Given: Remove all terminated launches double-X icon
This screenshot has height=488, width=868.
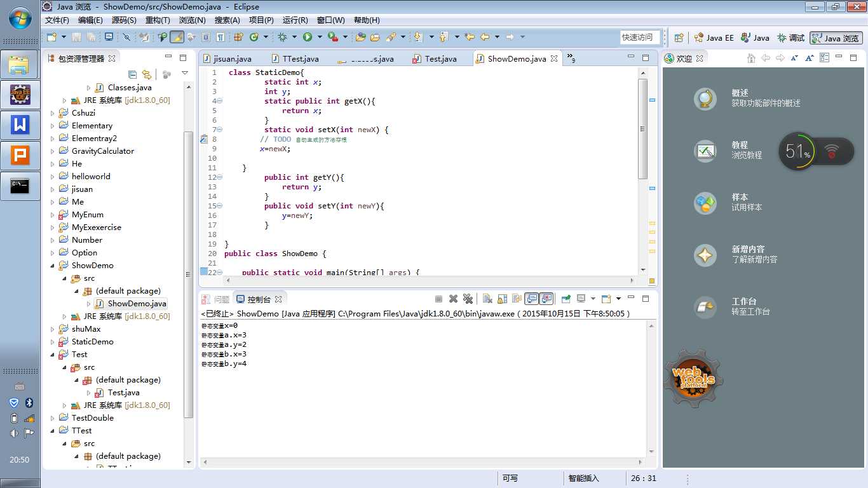Looking at the screenshot, I should 468,299.
